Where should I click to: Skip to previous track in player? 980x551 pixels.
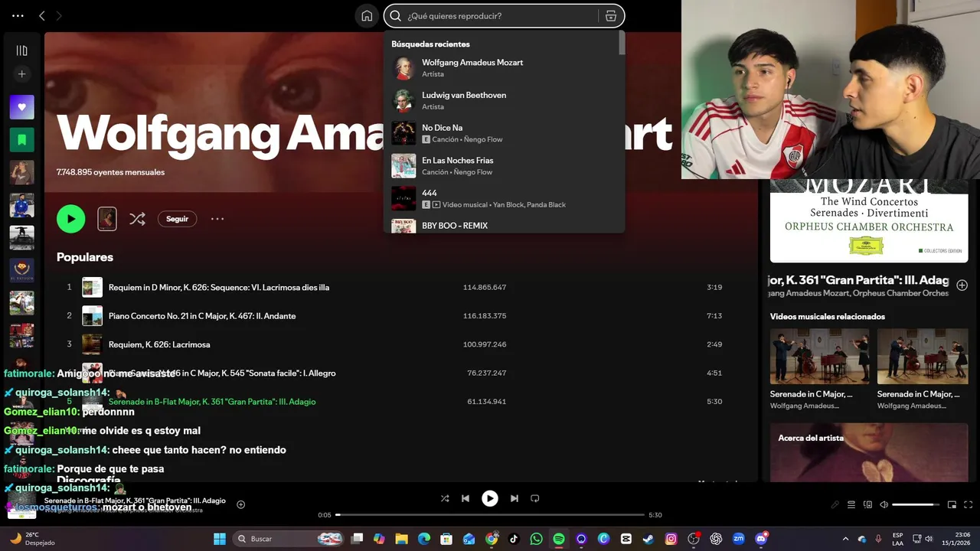point(465,498)
